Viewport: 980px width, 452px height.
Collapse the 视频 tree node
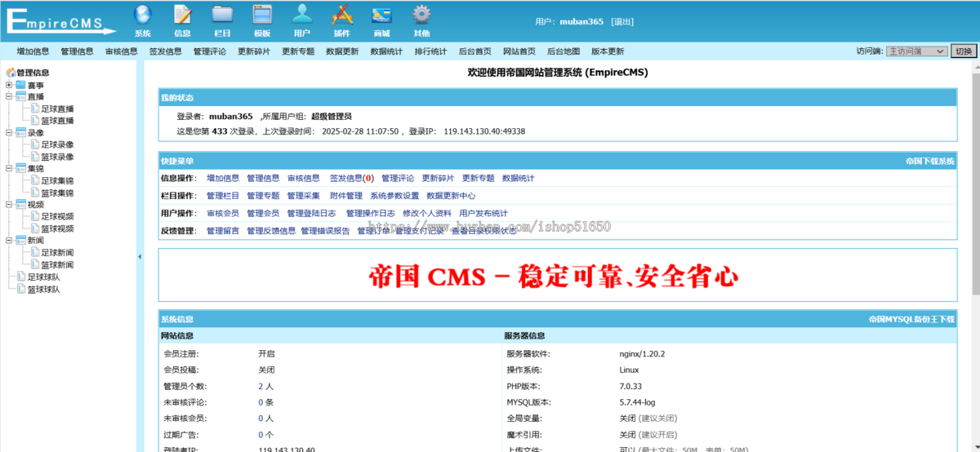pyautogui.click(x=9, y=205)
